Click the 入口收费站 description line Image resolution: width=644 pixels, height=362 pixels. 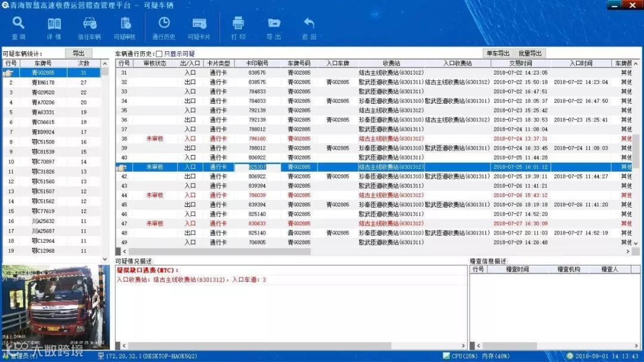coord(191,280)
